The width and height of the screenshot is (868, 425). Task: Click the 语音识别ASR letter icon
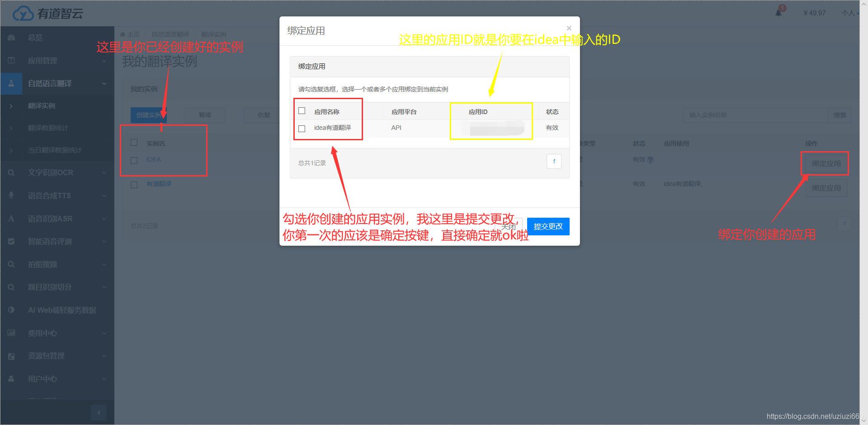(x=11, y=218)
